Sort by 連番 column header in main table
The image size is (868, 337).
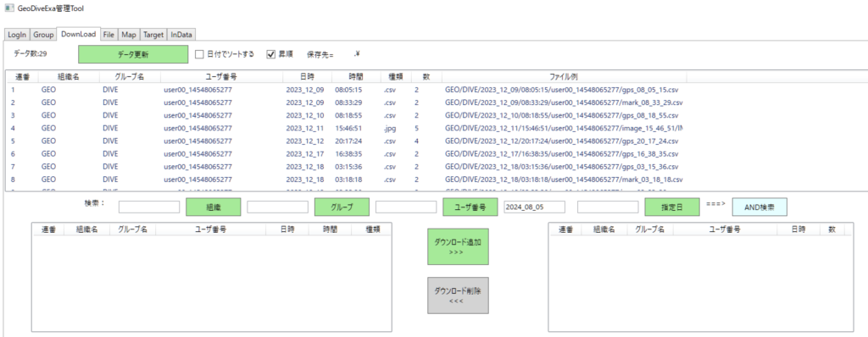tap(22, 77)
